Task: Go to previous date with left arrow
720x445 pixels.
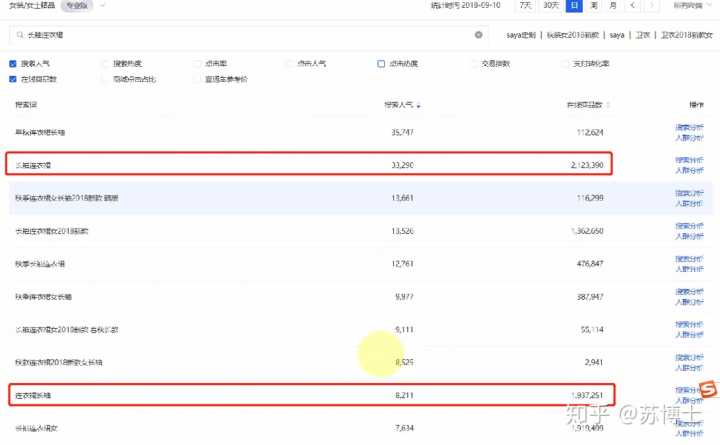Action: (632, 6)
